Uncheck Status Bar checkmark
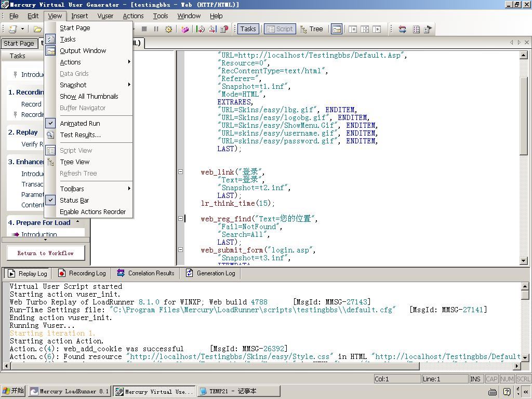 pyautogui.click(x=50, y=200)
